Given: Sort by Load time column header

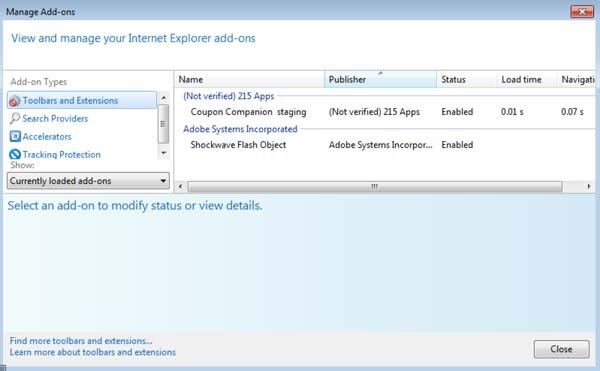Looking at the screenshot, I should (x=526, y=80).
